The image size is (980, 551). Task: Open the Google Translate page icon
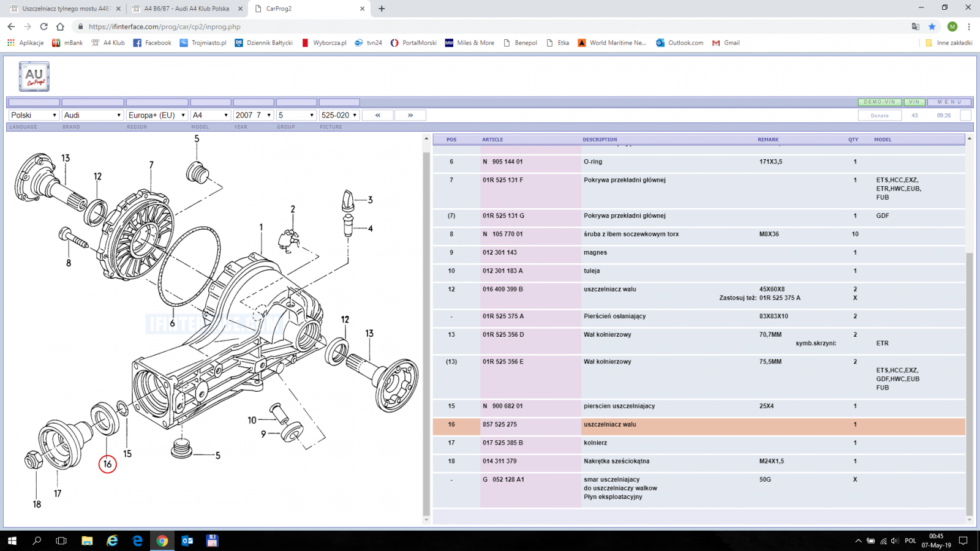(x=915, y=26)
